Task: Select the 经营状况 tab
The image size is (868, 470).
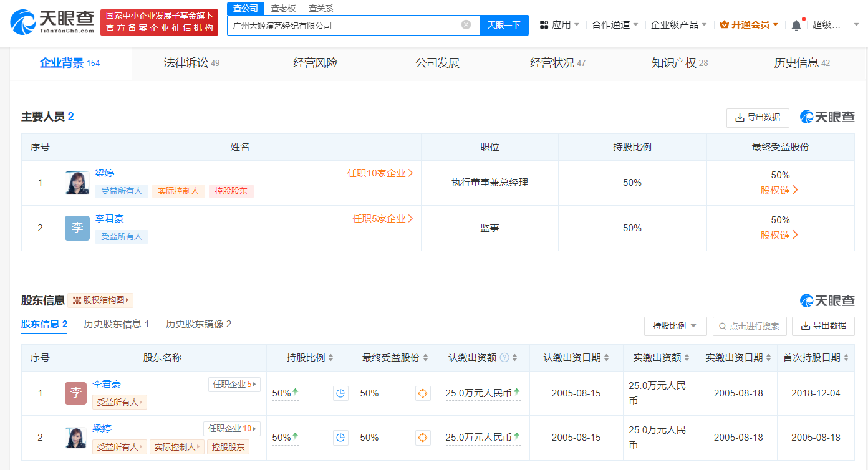Action: (558, 63)
